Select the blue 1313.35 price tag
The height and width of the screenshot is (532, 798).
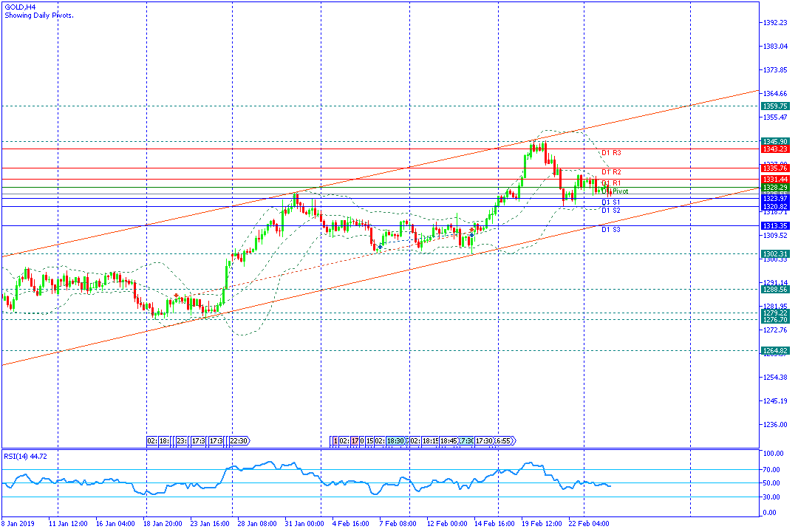pyautogui.click(x=775, y=226)
